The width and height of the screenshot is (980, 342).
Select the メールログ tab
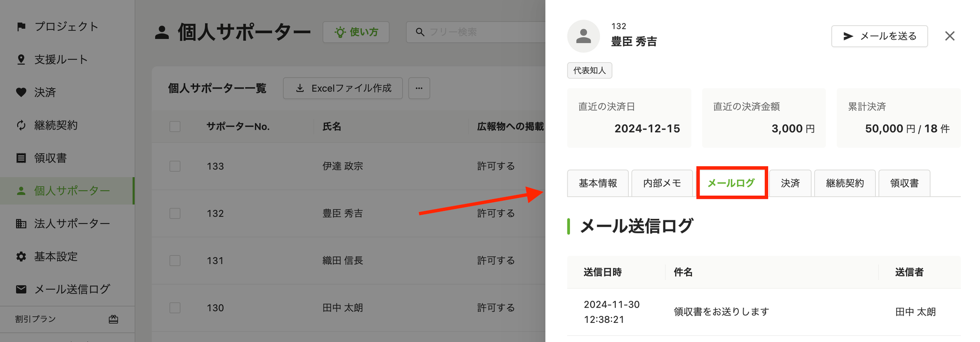pos(731,183)
